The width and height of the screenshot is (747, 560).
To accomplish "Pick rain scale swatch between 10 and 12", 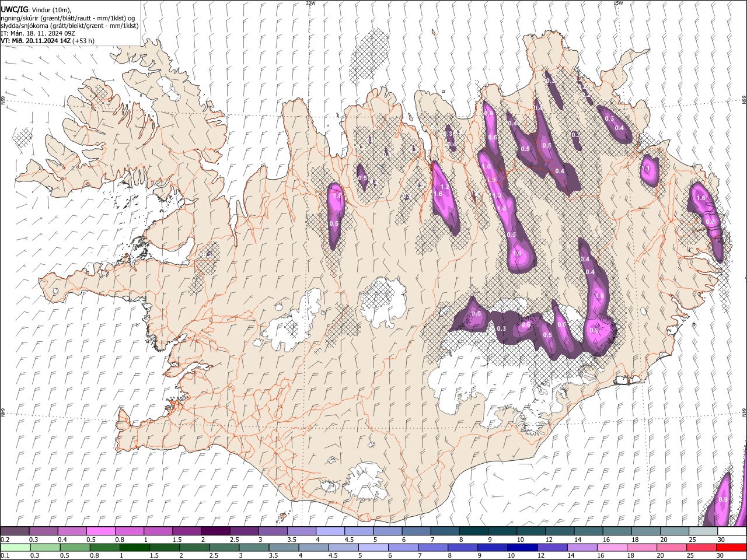I will (522, 547).
